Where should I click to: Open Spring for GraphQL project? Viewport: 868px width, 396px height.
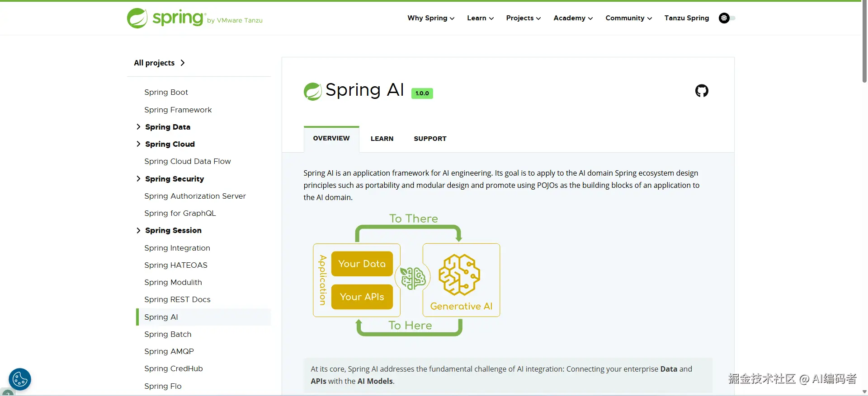pyautogui.click(x=180, y=213)
